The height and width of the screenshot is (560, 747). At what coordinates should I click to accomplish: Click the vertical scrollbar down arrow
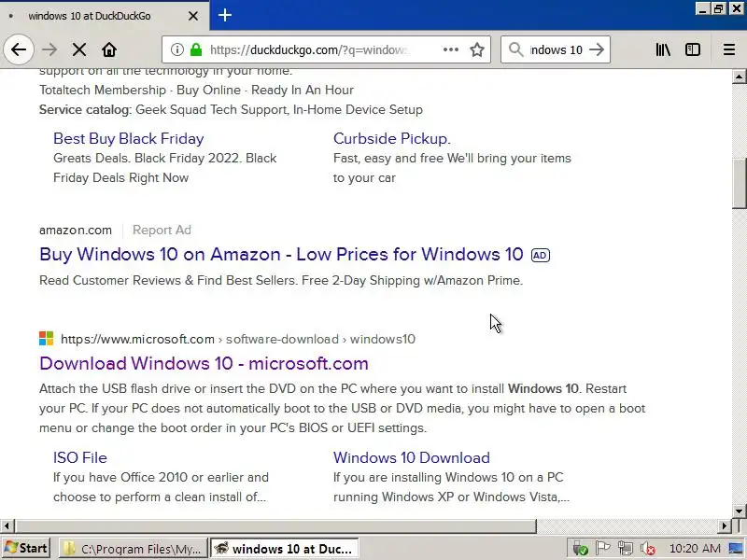739,511
